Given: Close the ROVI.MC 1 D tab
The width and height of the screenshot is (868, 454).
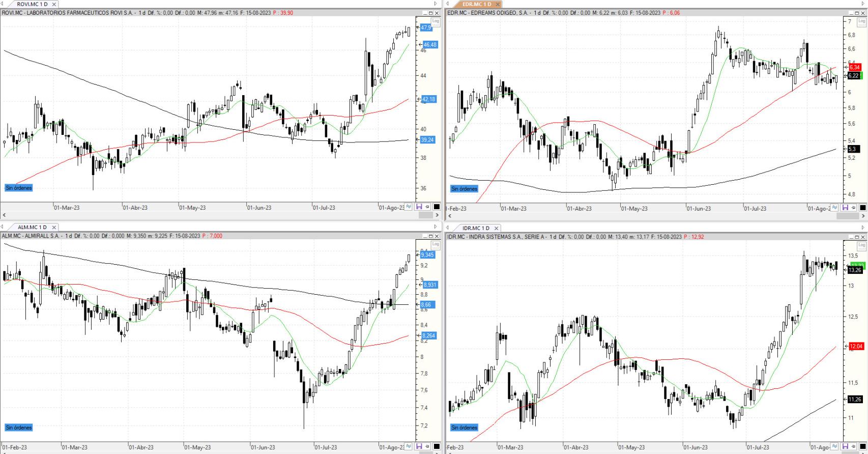Looking at the screenshot, I should tap(53, 4).
